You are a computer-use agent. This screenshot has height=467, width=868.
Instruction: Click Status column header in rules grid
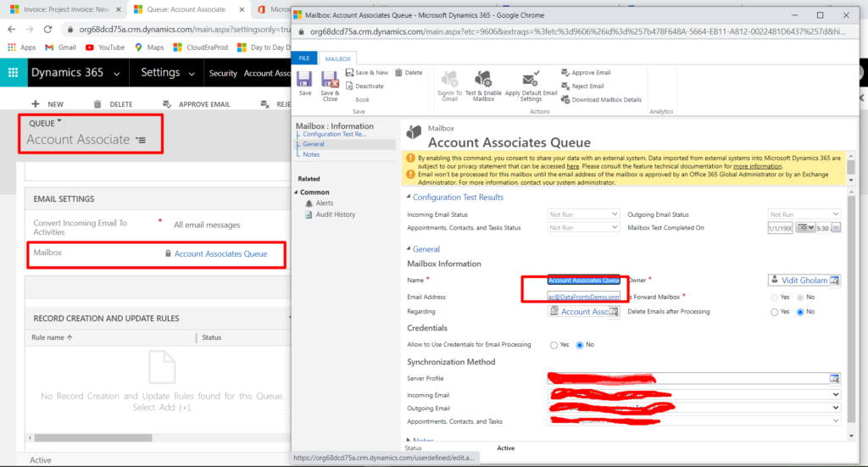click(211, 337)
